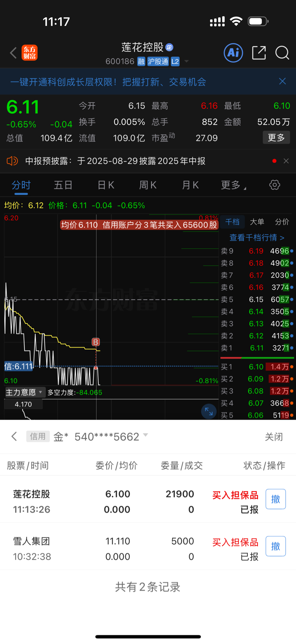Tap the speaker announcement icon
Image resolution: width=296 pixels, height=644 pixels.
[12, 161]
